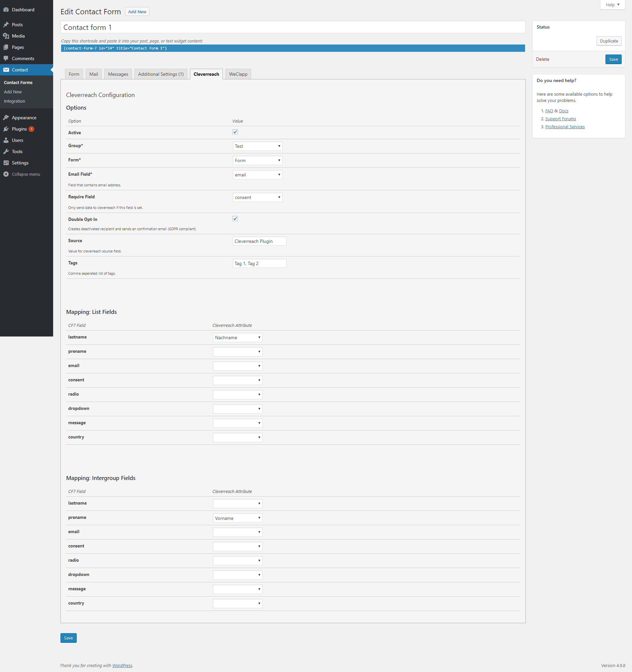
Task: Open the WeClapp tab
Action: 238,74
